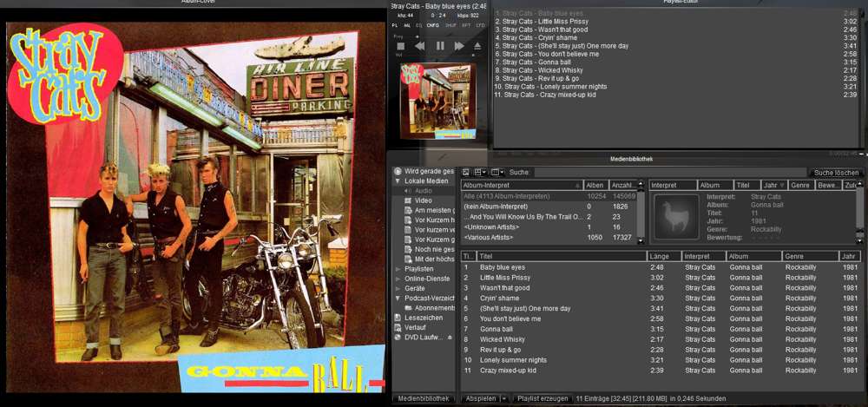Open the Medienbibliothek menu button at bottom

tap(423, 398)
